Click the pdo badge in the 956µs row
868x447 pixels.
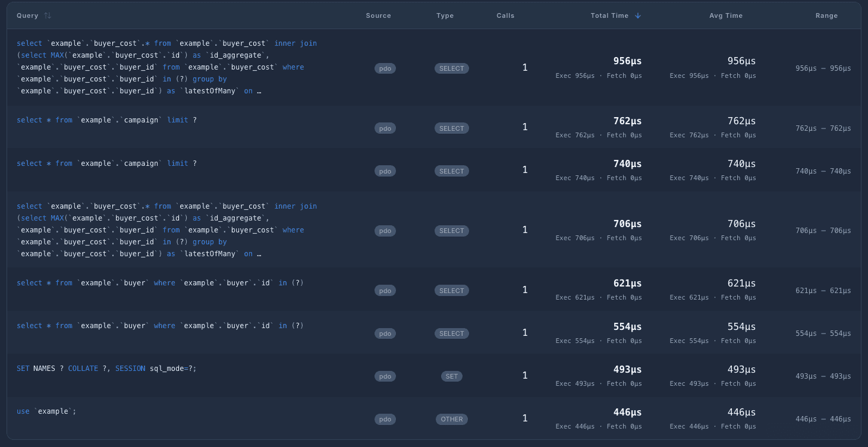pyautogui.click(x=385, y=68)
